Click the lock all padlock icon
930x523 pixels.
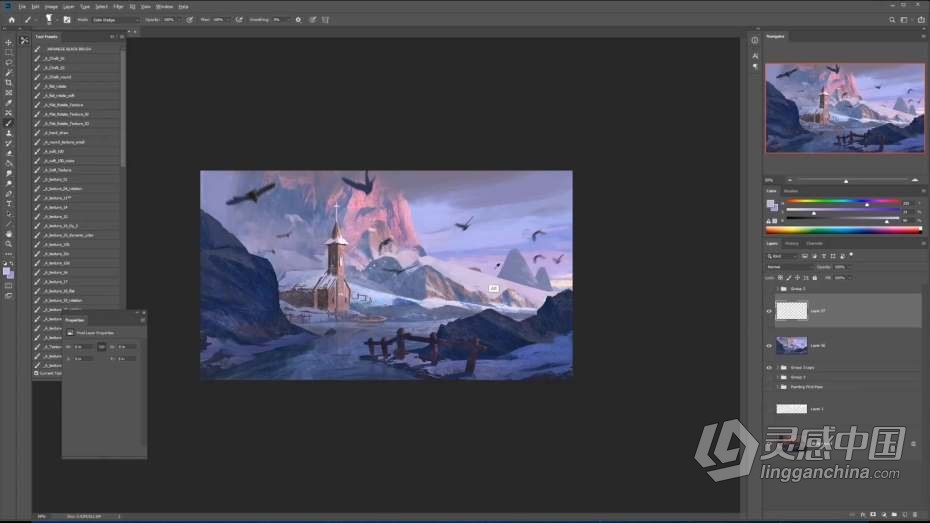coord(814,278)
